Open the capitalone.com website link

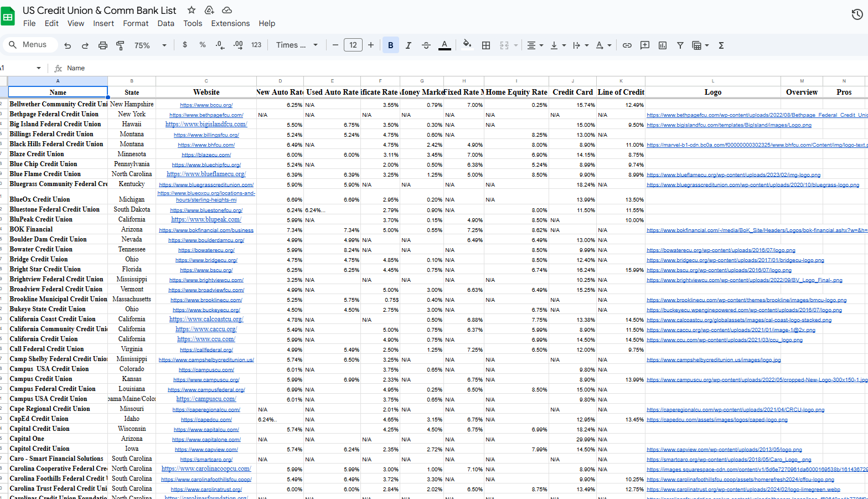click(x=206, y=439)
